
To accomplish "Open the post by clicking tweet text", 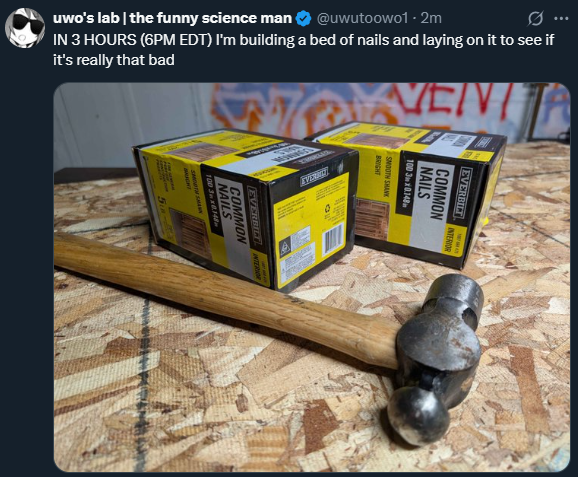I will click(303, 50).
